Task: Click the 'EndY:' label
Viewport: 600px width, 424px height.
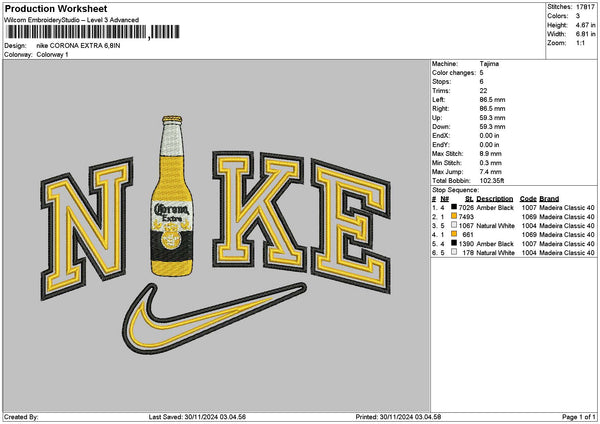Action: pos(441,145)
